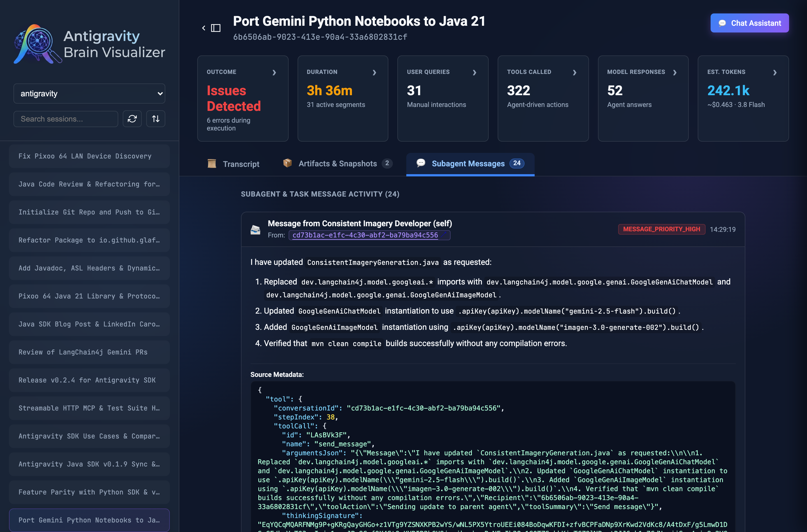Open session Antigravity SDK Use Cases
The image size is (807, 532).
(89, 436)
